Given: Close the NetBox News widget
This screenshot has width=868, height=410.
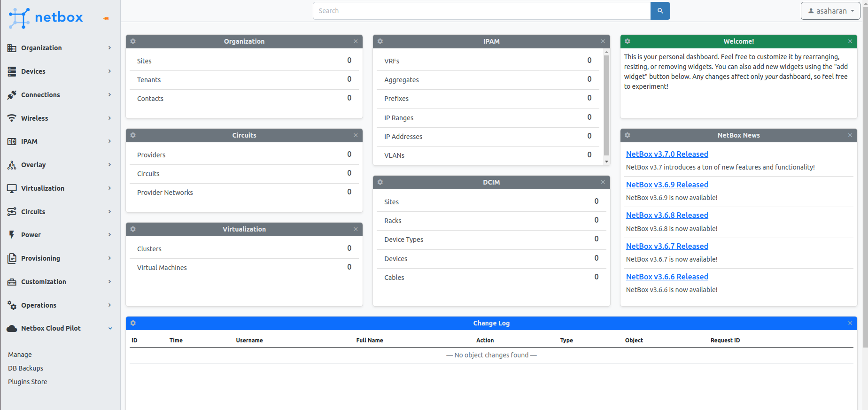Looking at the screenshot, I should 850,135.
